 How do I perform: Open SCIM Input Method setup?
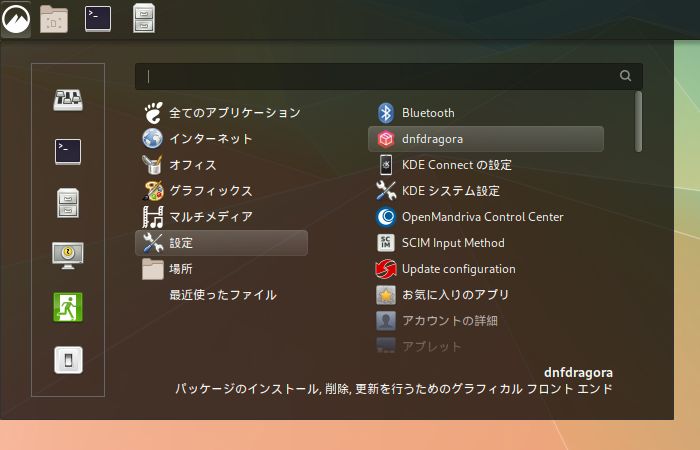coord(486,243)
